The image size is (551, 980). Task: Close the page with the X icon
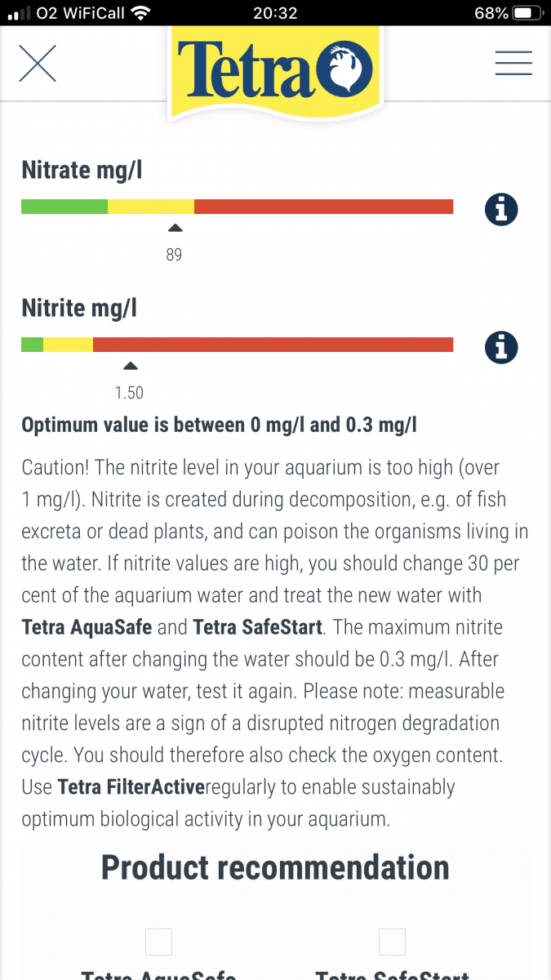click(x=38, y=63)
